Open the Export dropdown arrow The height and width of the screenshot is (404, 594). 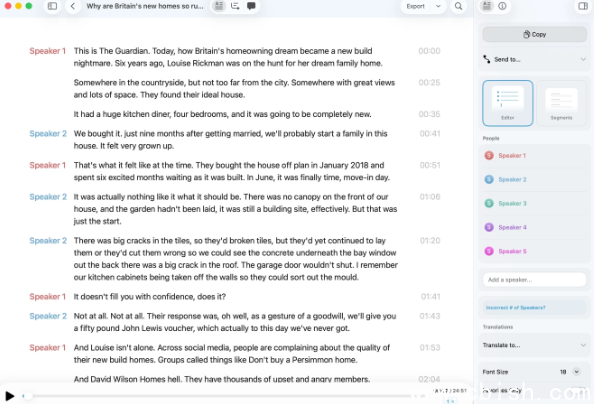click(x=438, y=6)
